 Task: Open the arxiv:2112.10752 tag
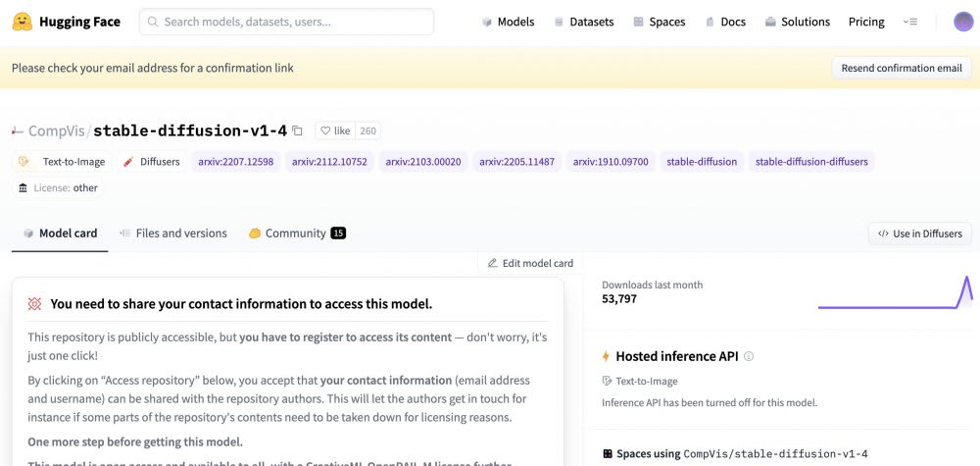point(329,161)
